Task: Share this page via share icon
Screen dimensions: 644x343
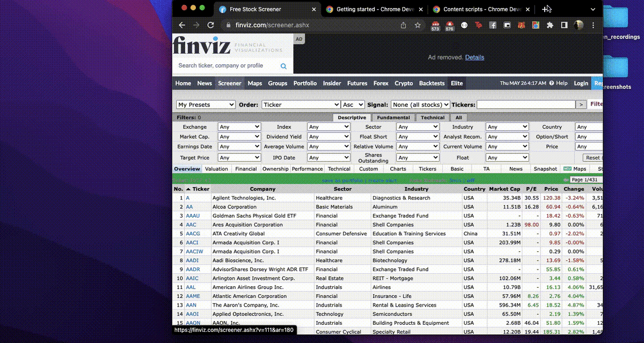Action: [x=404, y=25]
